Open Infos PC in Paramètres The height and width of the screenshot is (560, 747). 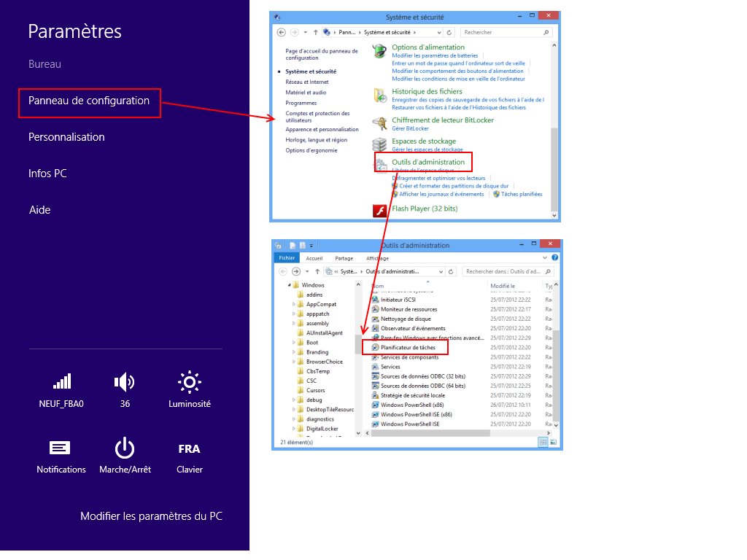click(x=47, y=174)
